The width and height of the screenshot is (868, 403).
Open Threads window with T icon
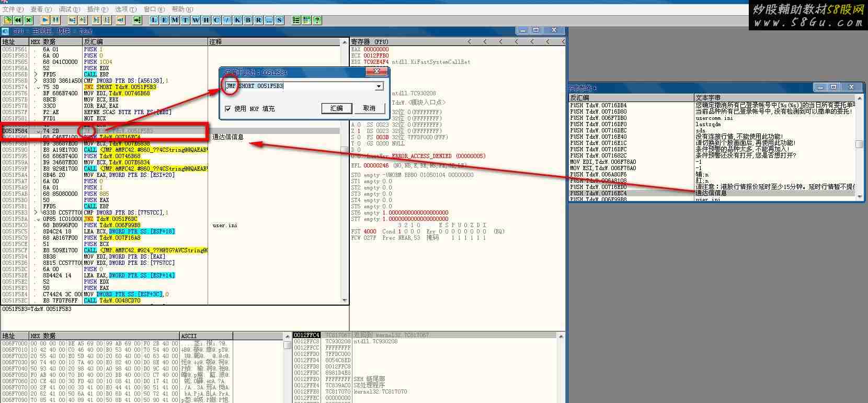186,20
